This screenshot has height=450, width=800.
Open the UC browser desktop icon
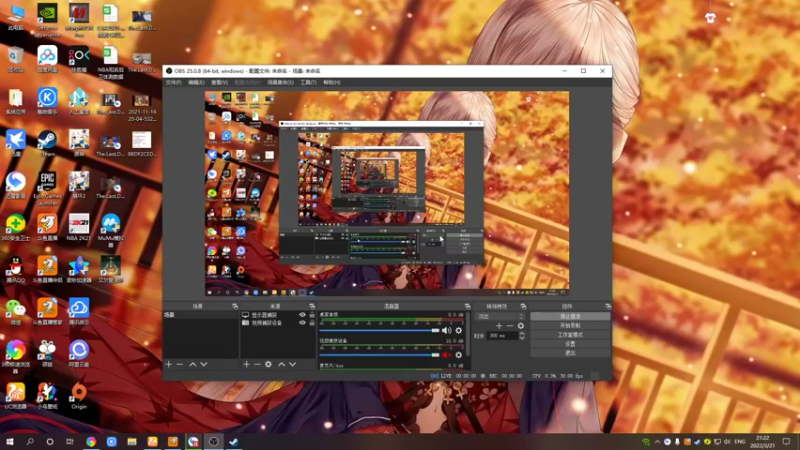point(16,395)
